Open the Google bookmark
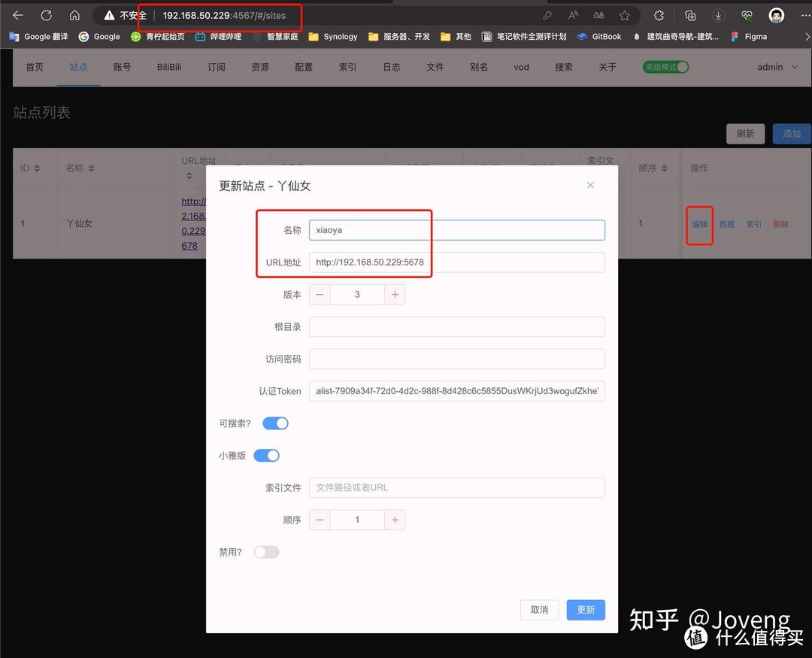This screenshot has height=658, width=812. point(99,37)
